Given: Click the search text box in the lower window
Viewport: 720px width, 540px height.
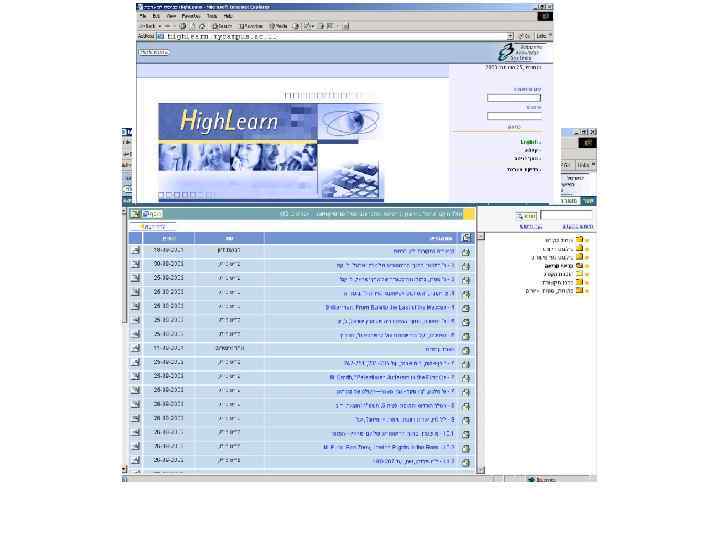Looking at the screenshot, I should click(566, 215).
